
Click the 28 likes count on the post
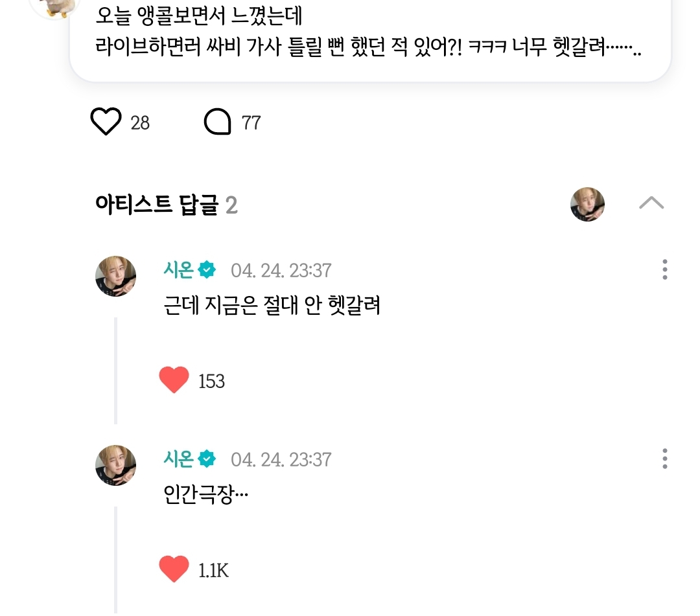point(140,122)
